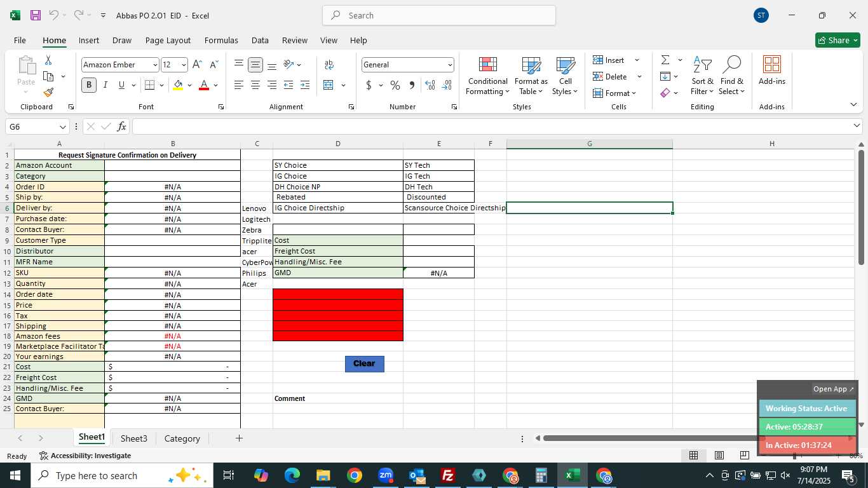Open the Data ribbon tab
868x488 pixels.
(260, 40)
